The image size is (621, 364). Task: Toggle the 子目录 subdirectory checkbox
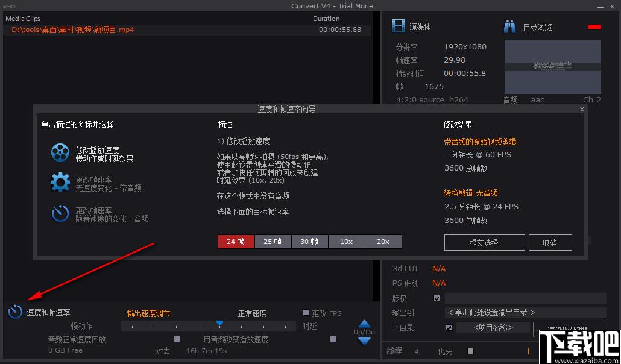449,328
